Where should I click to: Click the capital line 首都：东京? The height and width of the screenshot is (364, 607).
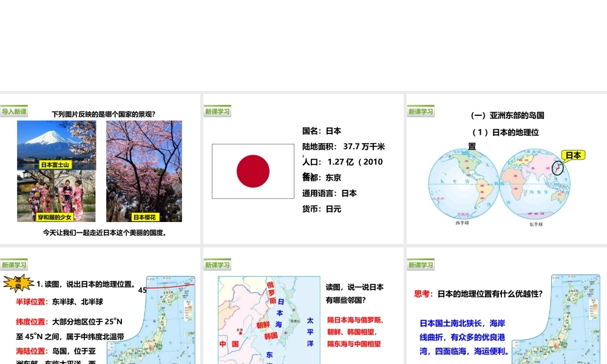322,178
